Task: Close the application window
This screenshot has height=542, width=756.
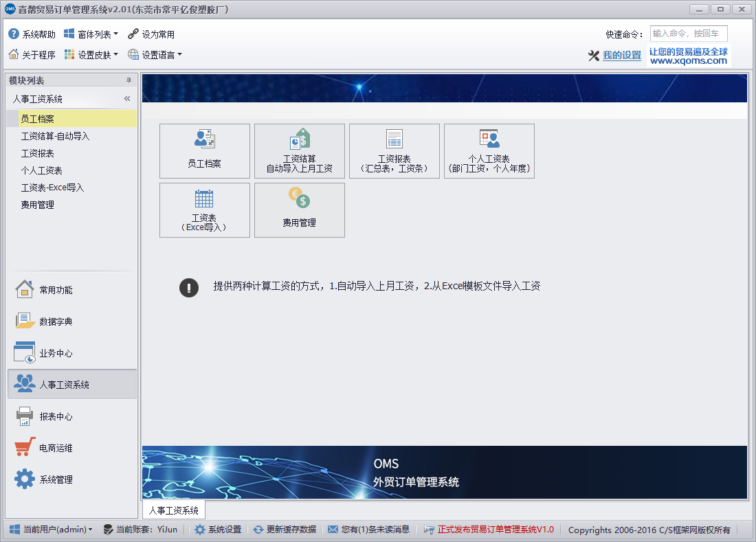Action: click(x=742, y=9)
